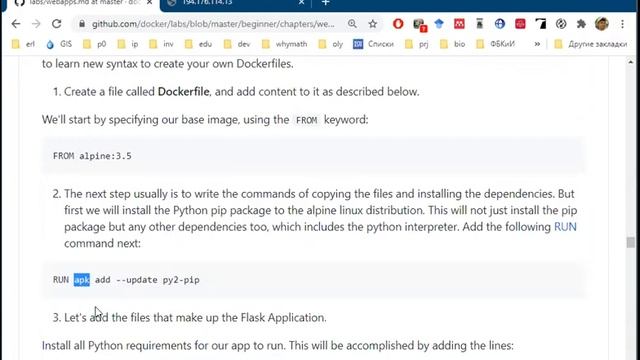Open the ip bookmarks folder
Image resolution: width=640 pixels, height=360 pixels.
[128, 44]
